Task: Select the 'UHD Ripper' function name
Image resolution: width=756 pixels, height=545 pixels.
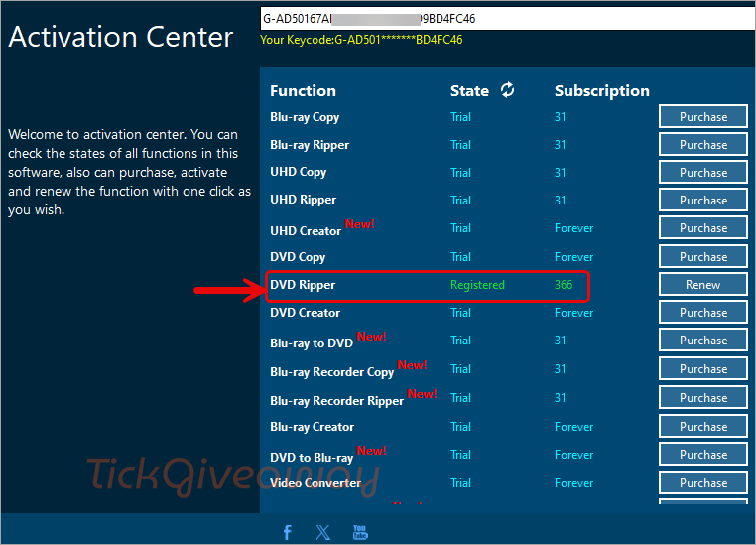Action: pyautogui.click(x=304, y=200)
